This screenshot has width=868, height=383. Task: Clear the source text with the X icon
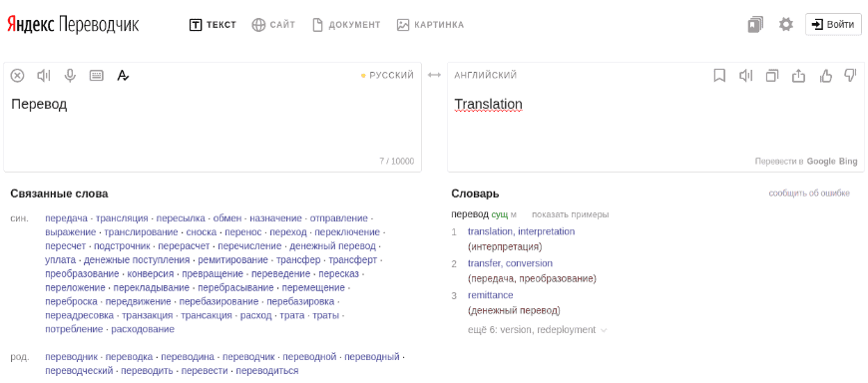[17, 75]
